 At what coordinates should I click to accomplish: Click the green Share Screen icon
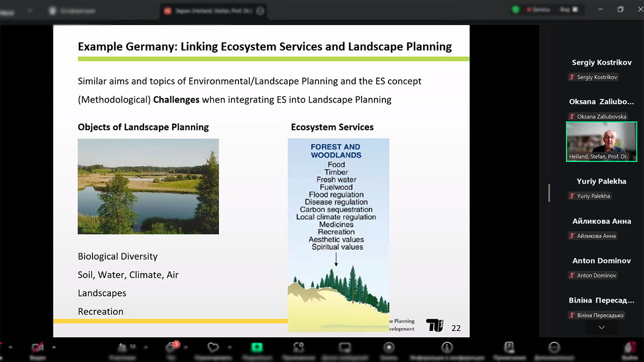(257, 348)
